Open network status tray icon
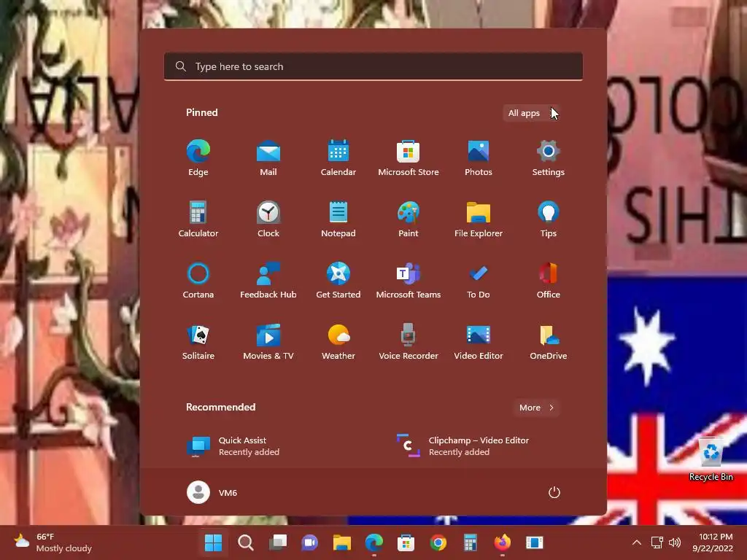This screenshot has height=560, width=747. pyautogui.click(x=657, y=542)
